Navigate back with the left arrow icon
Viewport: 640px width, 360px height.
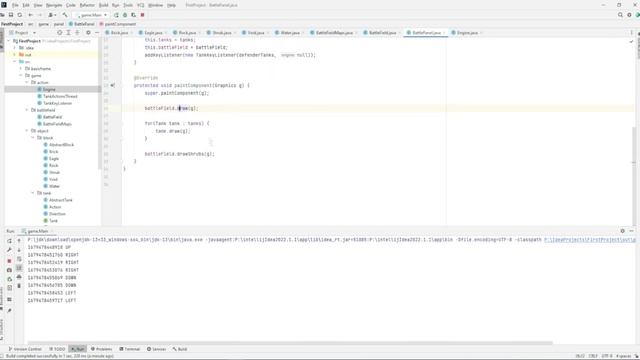(x=31, y=15)
